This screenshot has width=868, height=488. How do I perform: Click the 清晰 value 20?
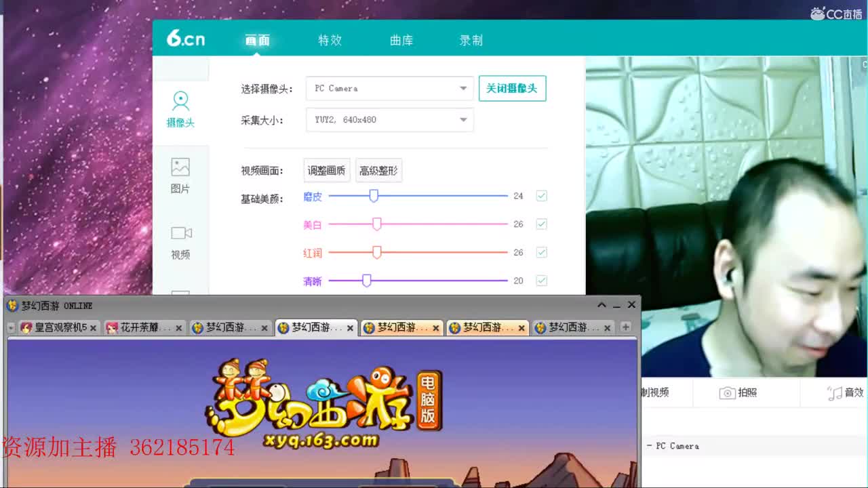tap(518, 281)
